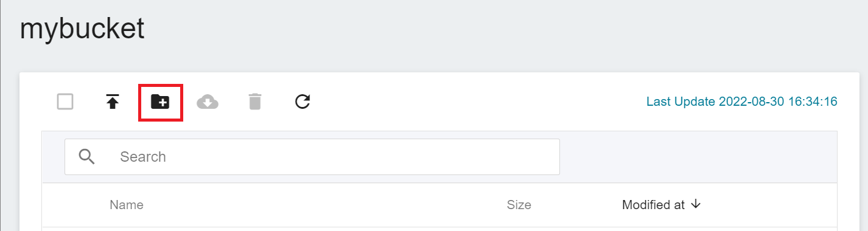Click the trash delete icon
This screenshot has width=868, height=231.
pyautogui.click(x=255, y=102)
